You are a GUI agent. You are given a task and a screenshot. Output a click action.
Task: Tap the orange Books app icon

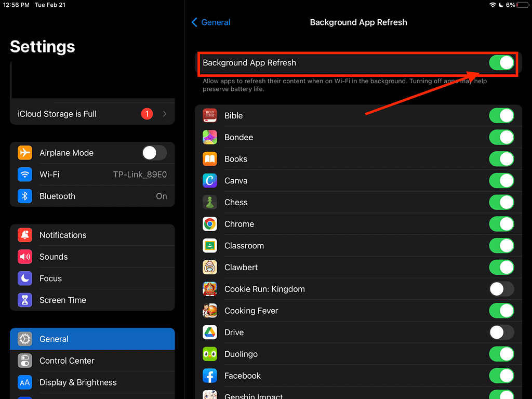click(210, 159)
